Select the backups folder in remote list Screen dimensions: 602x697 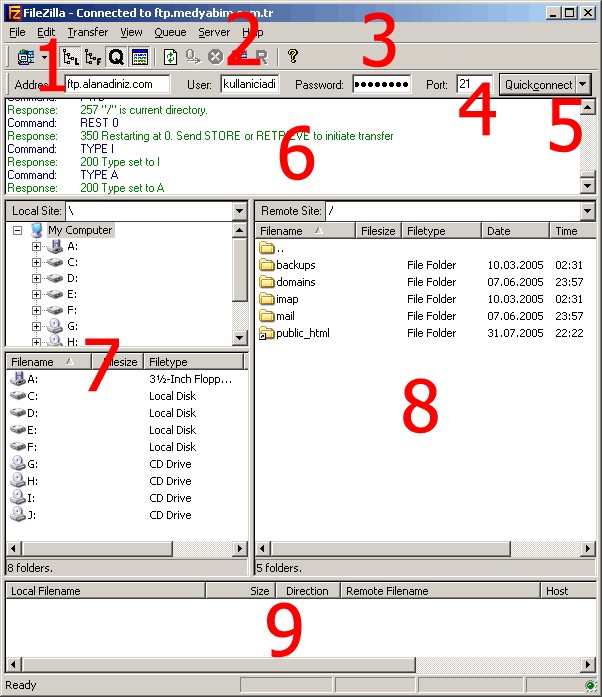point(295,265)
